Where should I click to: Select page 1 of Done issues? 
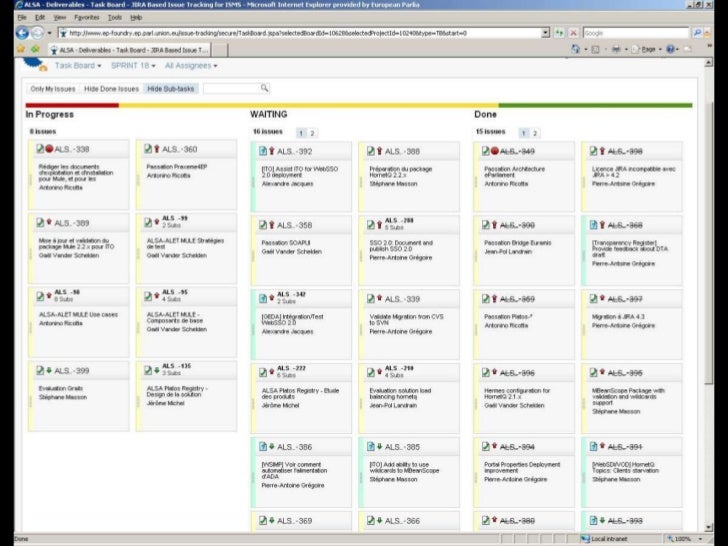point(524,133)
